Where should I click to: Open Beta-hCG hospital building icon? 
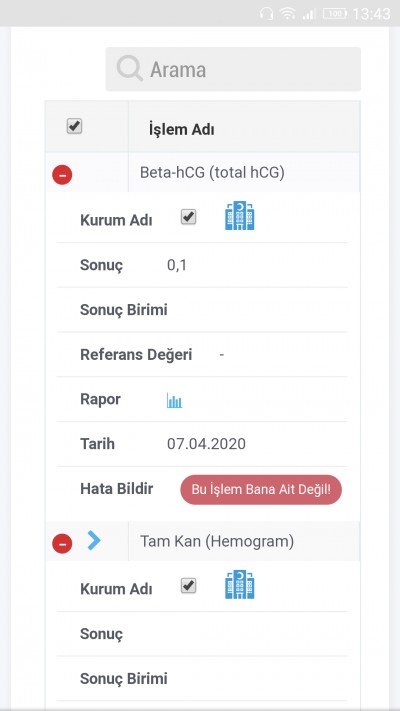click(x=239, y=215)
